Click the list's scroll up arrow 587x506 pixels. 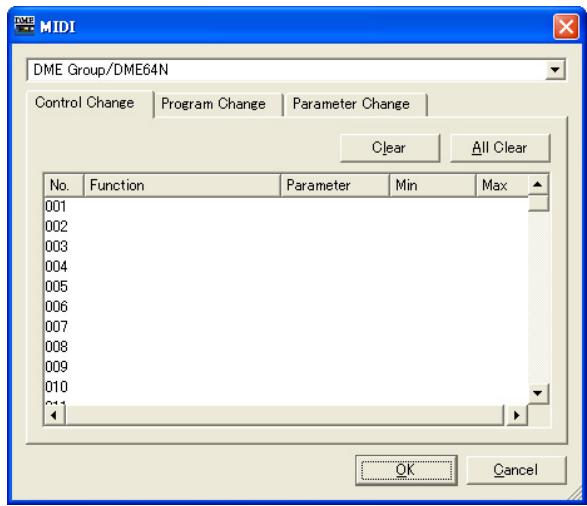538,185
